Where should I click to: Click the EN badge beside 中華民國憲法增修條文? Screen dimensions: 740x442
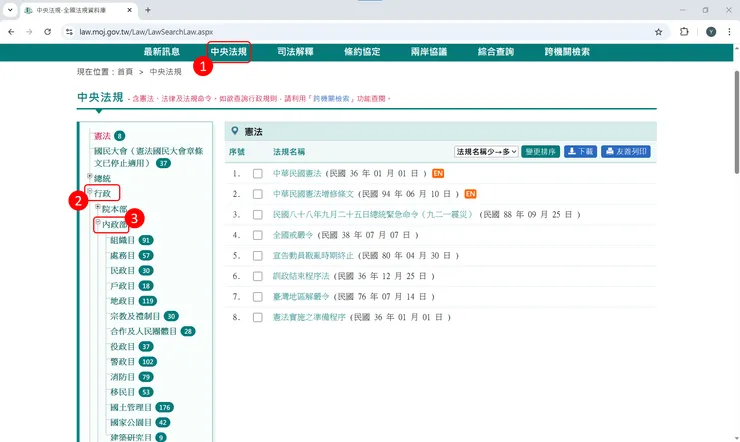tap(470, 193)
